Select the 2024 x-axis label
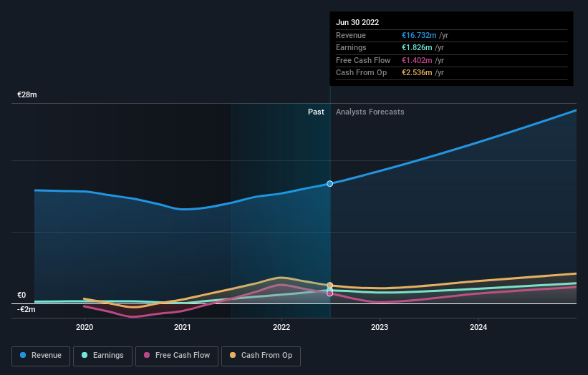 point(478,327)
